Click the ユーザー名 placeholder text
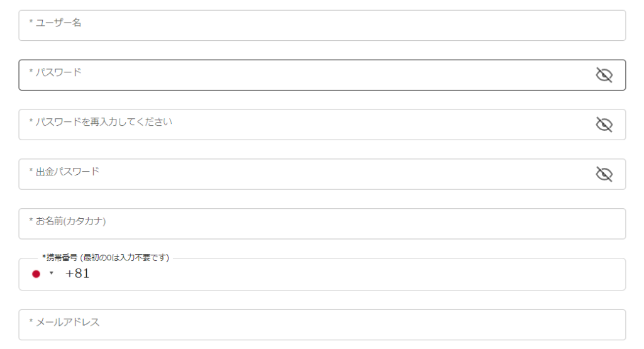The height and width of the screenshot is (349, 644). pyautogui.click(x=55, y=23)
